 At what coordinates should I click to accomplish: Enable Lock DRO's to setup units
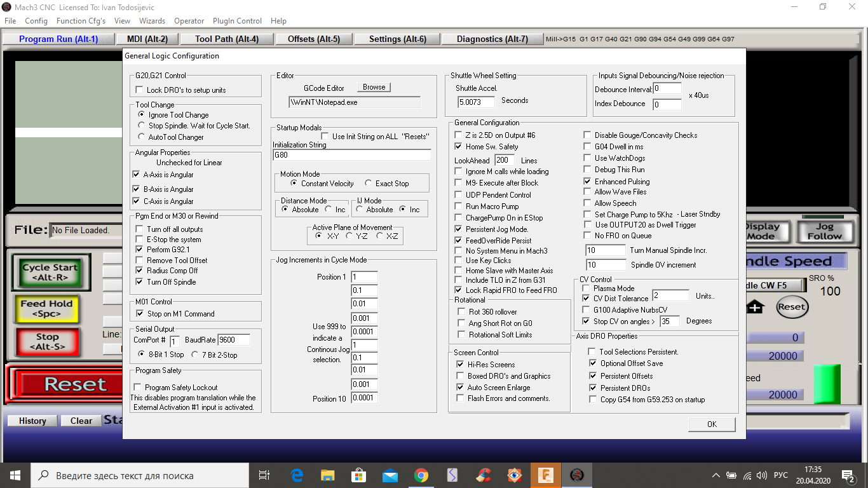[138, 90]
